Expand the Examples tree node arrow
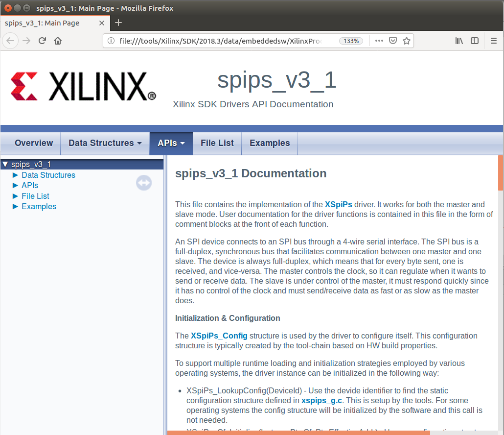Screen dimensions: 504x435 (15, 206)
